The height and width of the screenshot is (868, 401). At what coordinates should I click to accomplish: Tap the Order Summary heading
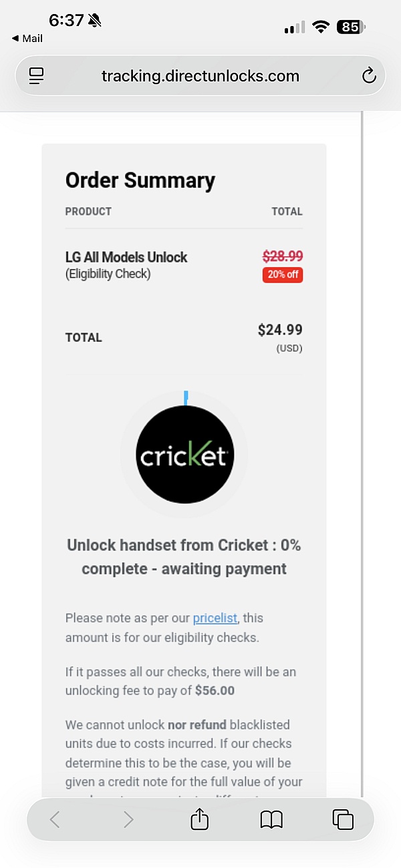point(140,180)
